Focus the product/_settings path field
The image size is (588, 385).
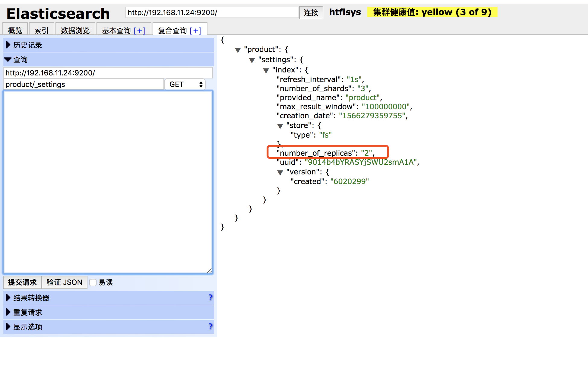coord(83,84)
